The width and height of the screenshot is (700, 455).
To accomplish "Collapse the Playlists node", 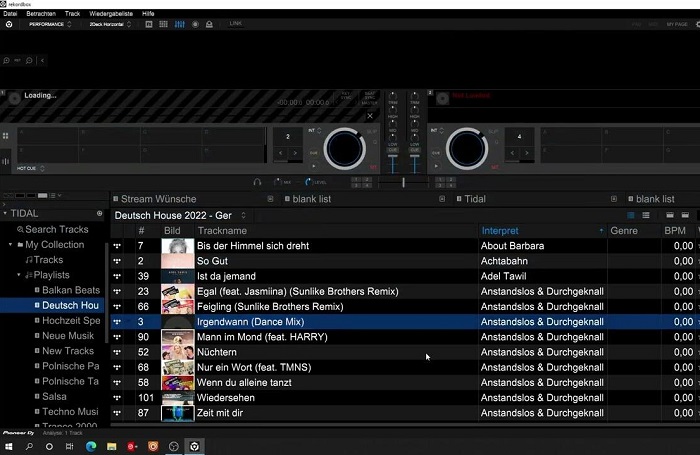I will [19, 275].
